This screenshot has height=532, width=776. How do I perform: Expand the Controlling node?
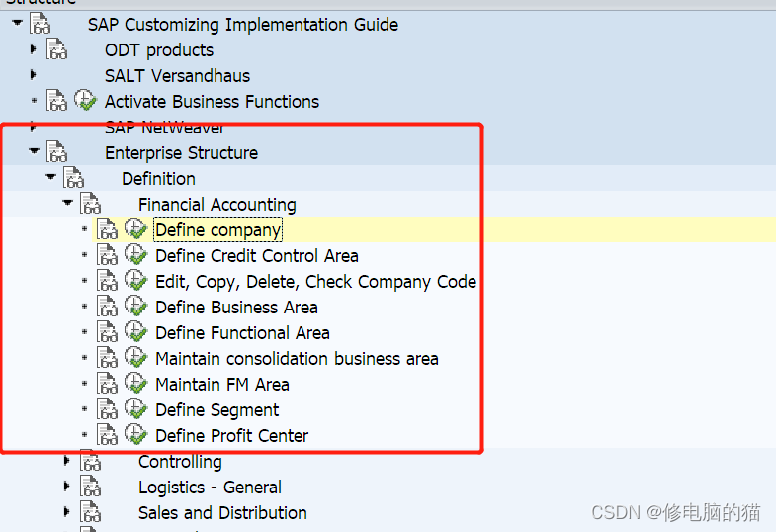(x=67, y=461)
